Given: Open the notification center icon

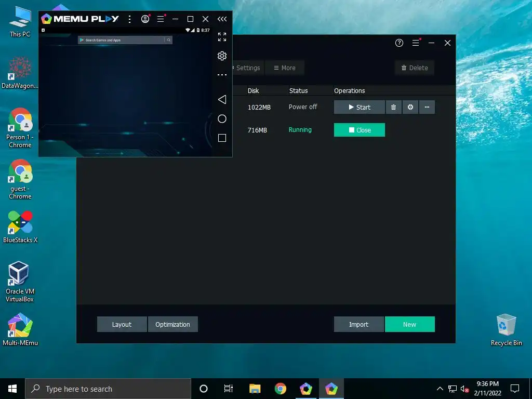Looking at the screenshot, I should click(x=515, y=389).
